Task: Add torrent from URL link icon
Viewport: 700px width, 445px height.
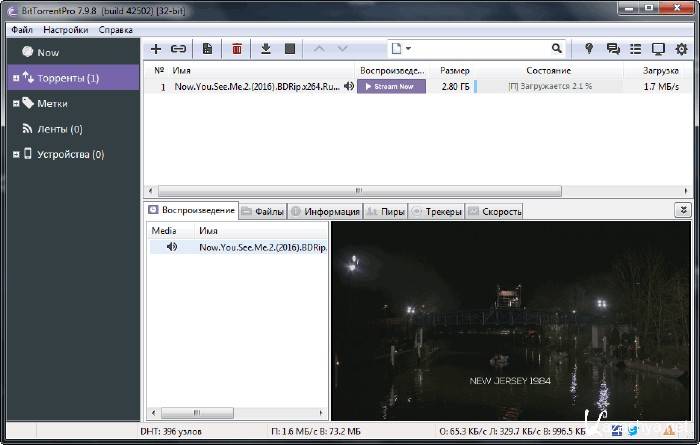Action: click(178, 48)
